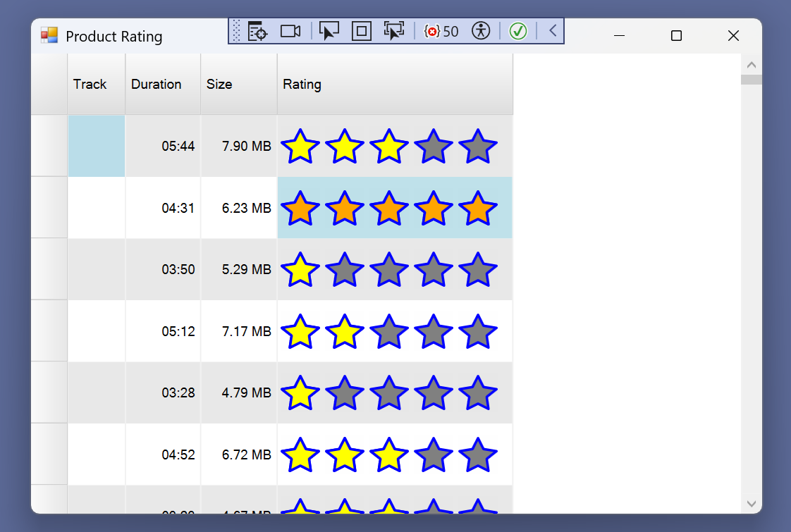The width and height of the screenshot is (791, 532).
Task: Click the Rating column header
Action: click(394, 85)
